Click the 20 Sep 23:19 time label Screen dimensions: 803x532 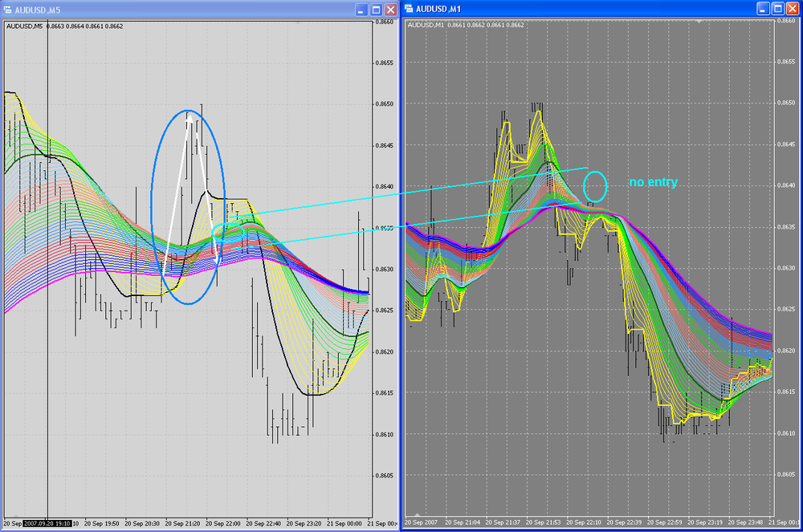(x=705, y=522)
